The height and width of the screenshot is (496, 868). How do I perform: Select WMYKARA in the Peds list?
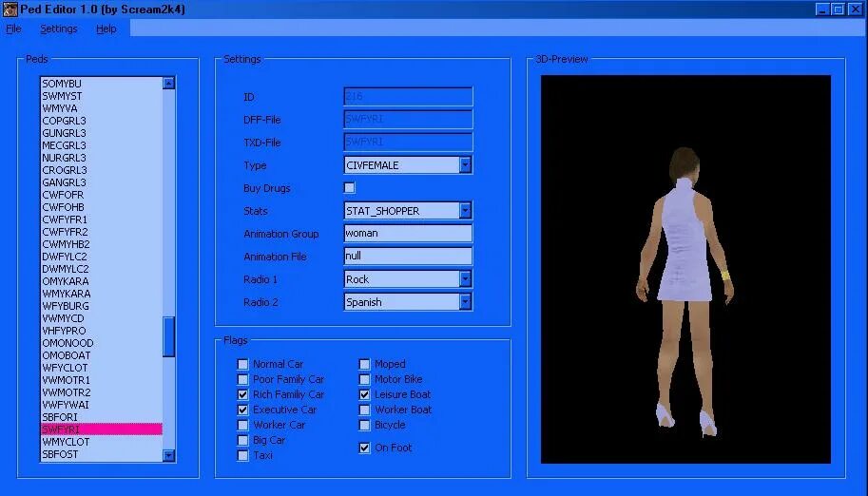coord(102,294)
